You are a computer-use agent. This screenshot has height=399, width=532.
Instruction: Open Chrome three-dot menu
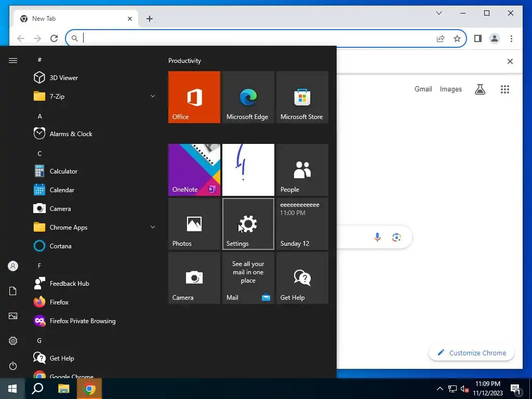511,38
